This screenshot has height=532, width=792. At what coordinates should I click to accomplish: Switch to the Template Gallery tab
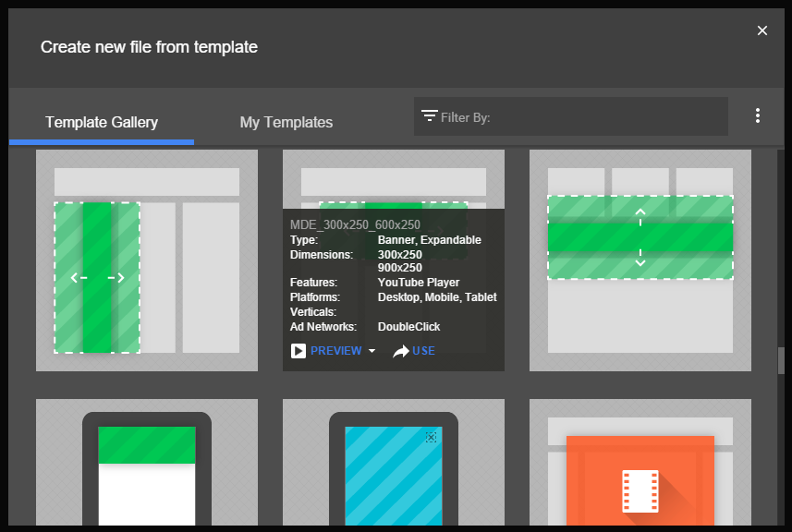[102, 122]
